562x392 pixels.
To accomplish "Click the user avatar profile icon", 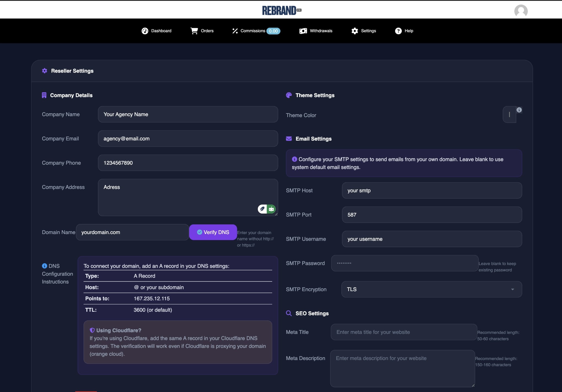I will point(521,11).
